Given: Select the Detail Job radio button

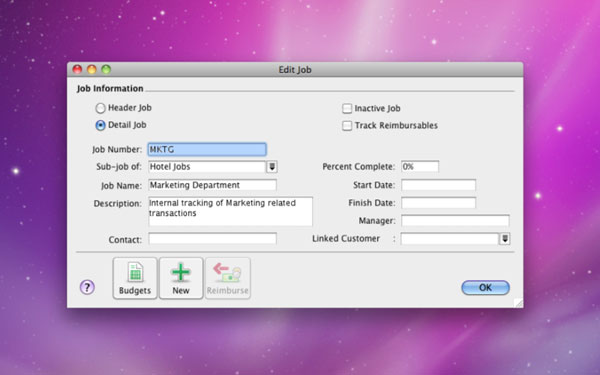Looking at the screenshot, I should (x=100, y=125).
